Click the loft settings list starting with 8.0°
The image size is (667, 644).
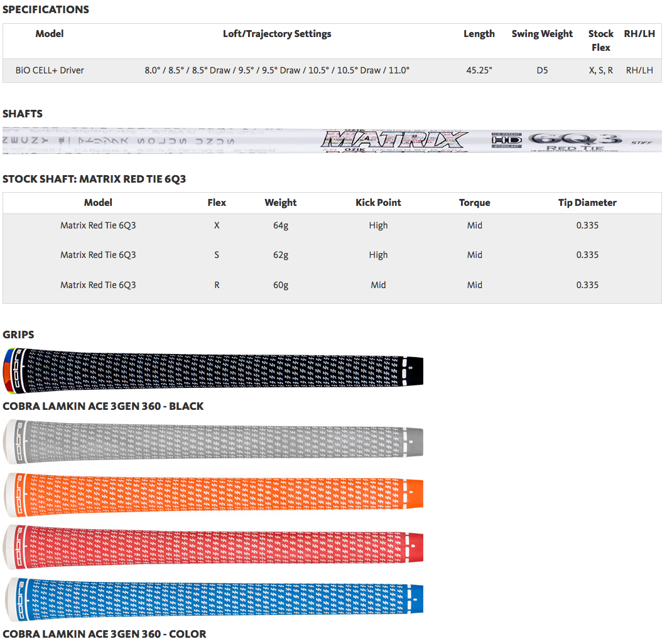(277, 70)
